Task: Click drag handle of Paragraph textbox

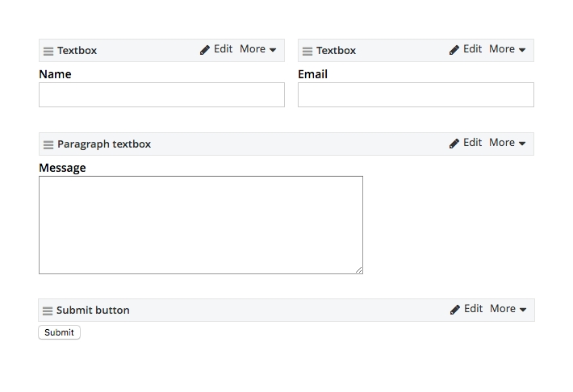Action: tap(48, 144)
